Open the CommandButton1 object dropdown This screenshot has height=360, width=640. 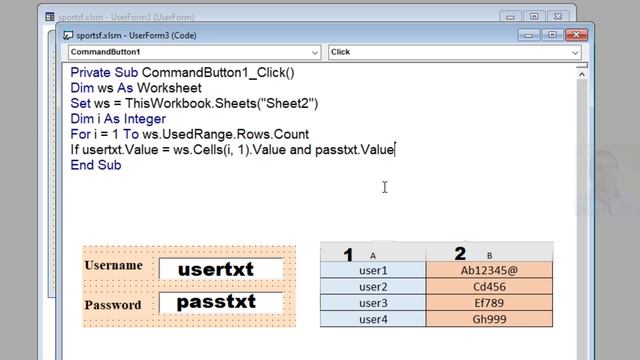tap(315, 52)
